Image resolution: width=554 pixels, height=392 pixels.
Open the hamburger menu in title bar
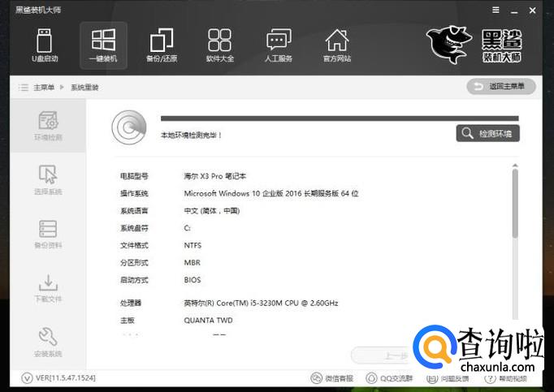pyautogui.click(x=496, y=11)
